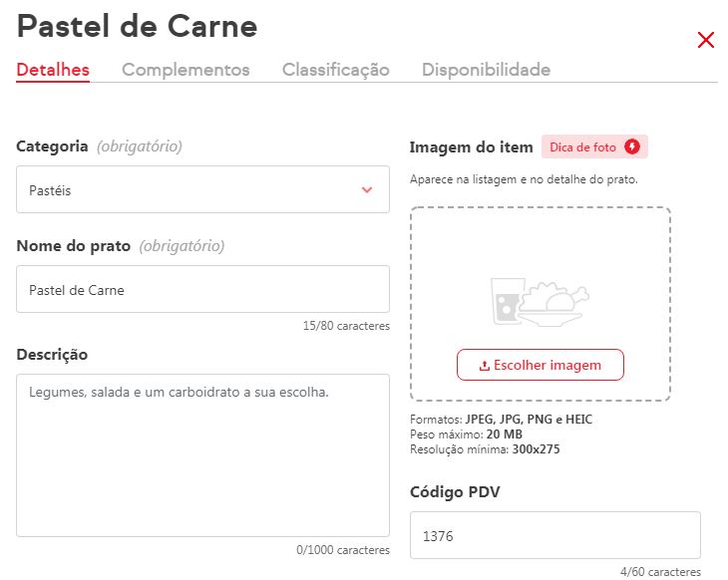Focus the Nome do prato field
This screenshot has height=580, width=728.
[x=202, y=290]
